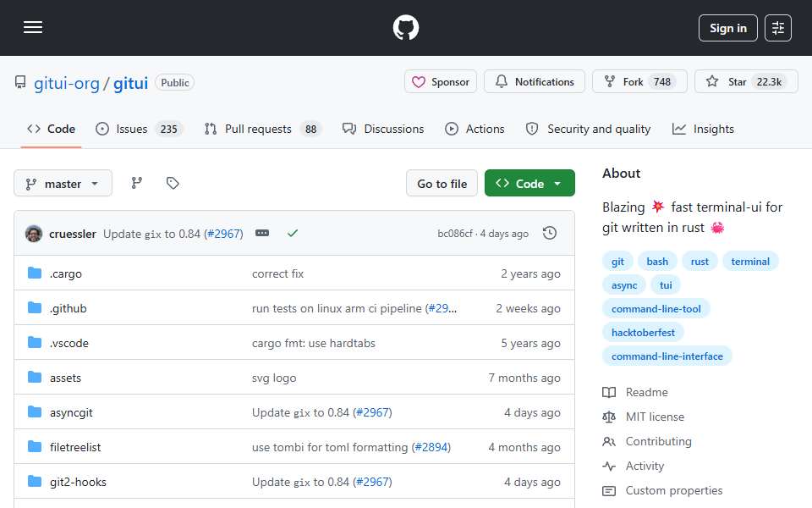The width and height of the screenshot is (812, 508).
Task: Open commit hash bc086cf
Action: click(x=455, y=234)
